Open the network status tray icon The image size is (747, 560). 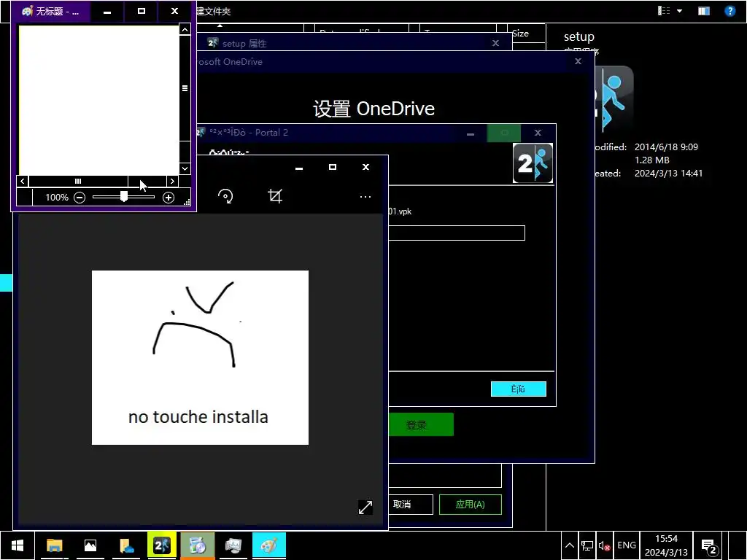pyautogui.click(x=587, y=545)
